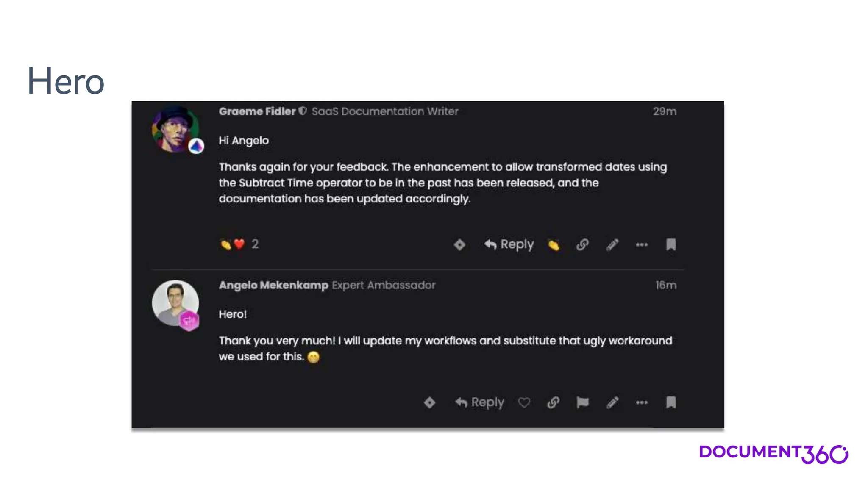This screenshot has height=488, width=868.
Task: View the 2 reactions on Graeme's post
Action: (239, 244)
